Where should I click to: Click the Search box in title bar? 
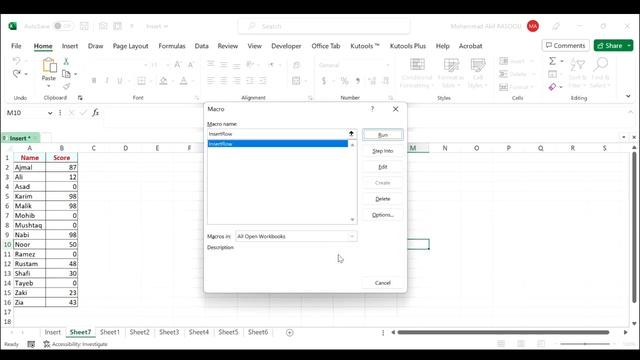coord(324,26)
